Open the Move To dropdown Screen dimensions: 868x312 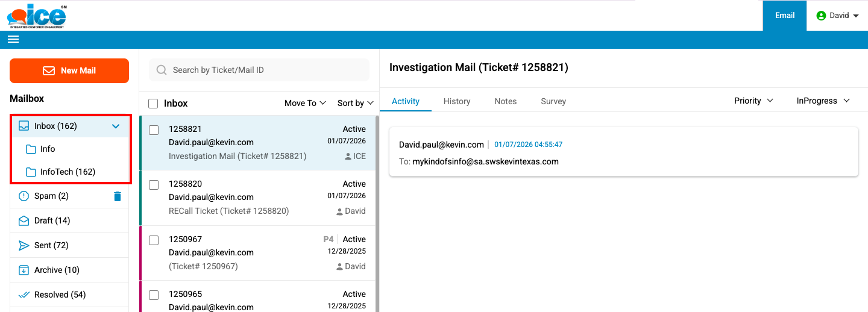[305, 104]
